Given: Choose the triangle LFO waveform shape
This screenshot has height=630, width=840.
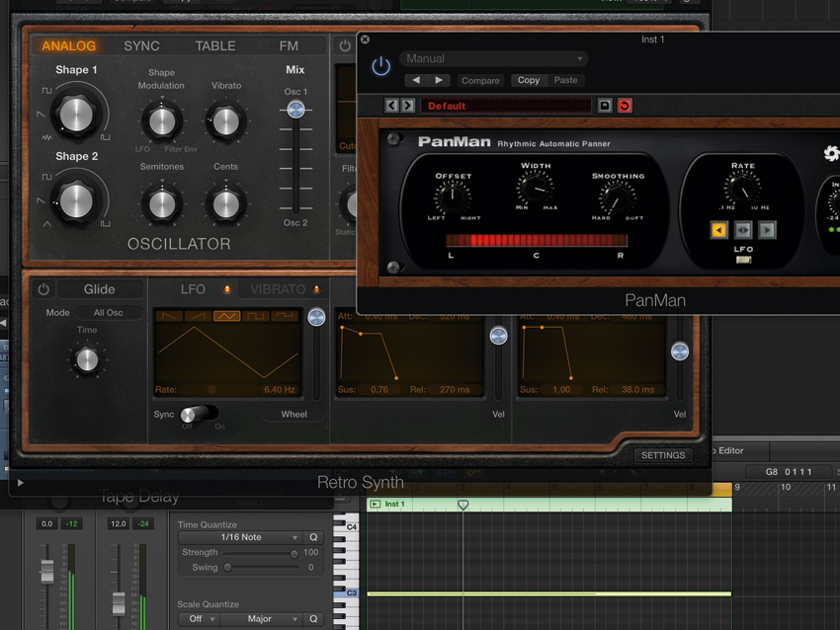Looking at the screenshot, I should [x=227, y=316].
